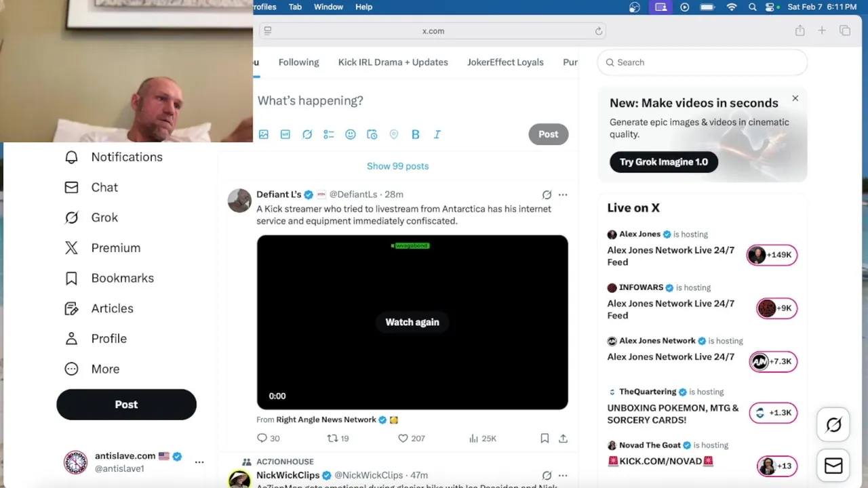Add a GIF in the composer
This screenshot has height=488, width=868.
pos(285,134)
